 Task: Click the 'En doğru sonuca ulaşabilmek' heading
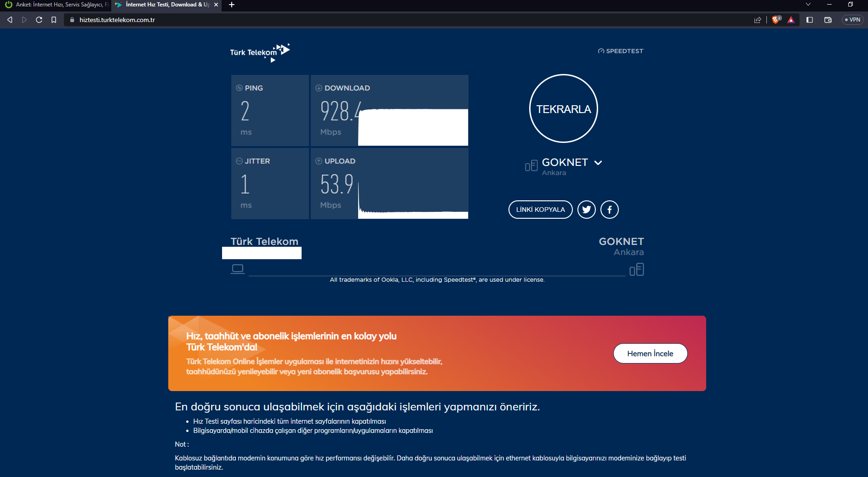(x=357, y=407)
